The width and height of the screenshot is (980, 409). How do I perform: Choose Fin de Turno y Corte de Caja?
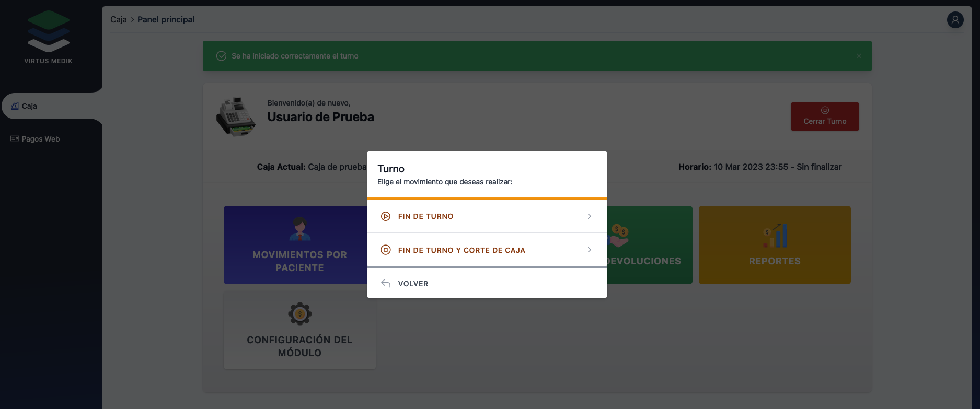[x=461, y=250]
